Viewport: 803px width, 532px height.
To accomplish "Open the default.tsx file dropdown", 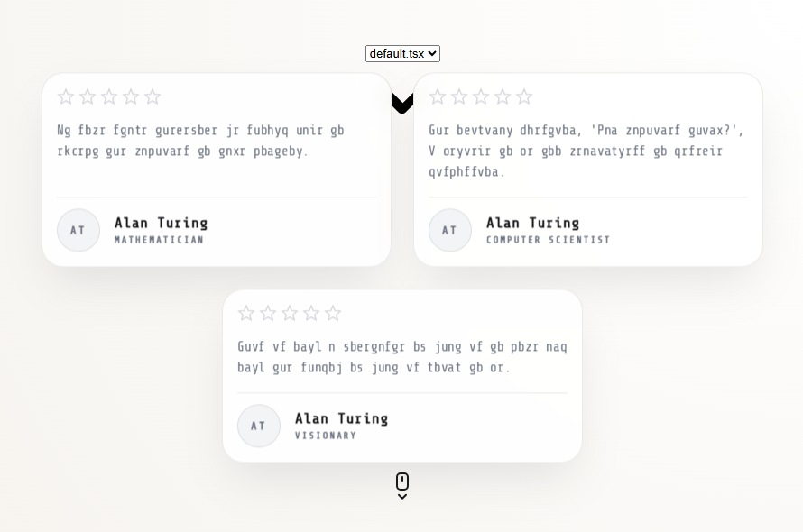I will click(x=402, y=54).
